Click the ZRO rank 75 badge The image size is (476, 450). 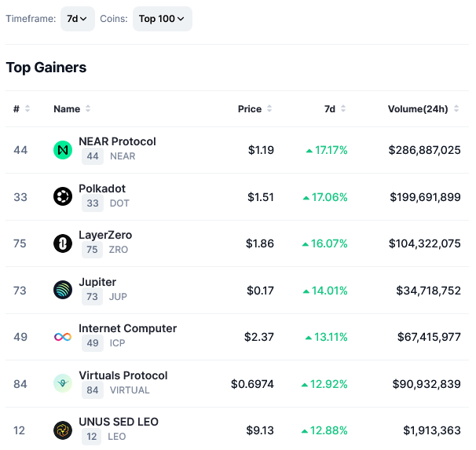[93, 250]
